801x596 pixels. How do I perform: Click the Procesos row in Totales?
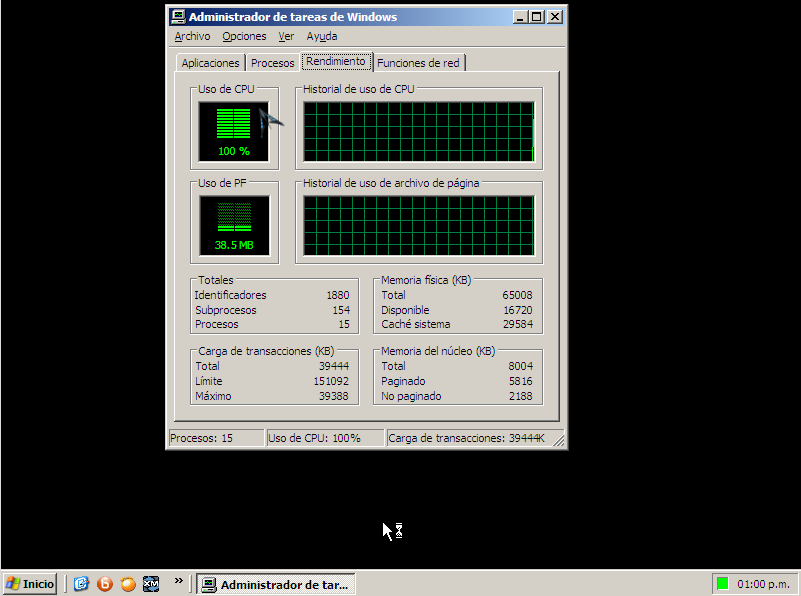tap(272, 324)
